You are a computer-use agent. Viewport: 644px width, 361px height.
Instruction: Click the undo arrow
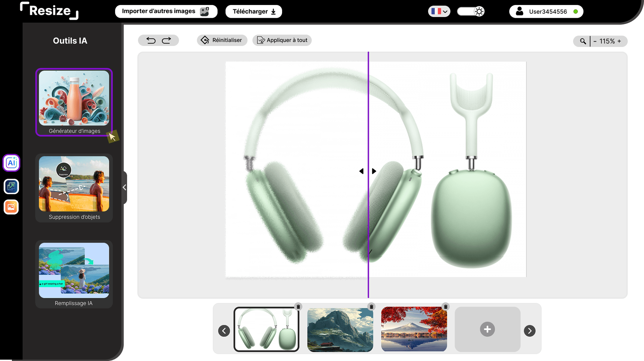pyautogui.click(x=151, y=40)
